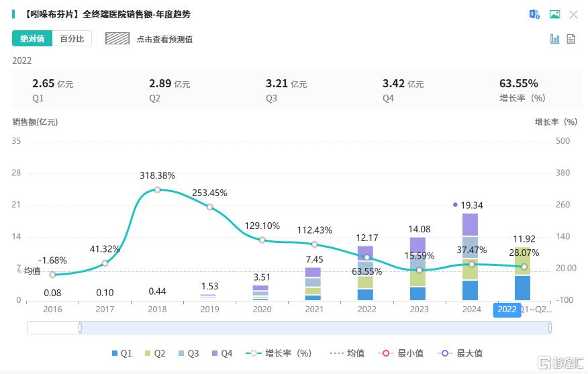Click the left handle of the range slider
This screenshot has height=374, width=588.
tap(80, 328)
